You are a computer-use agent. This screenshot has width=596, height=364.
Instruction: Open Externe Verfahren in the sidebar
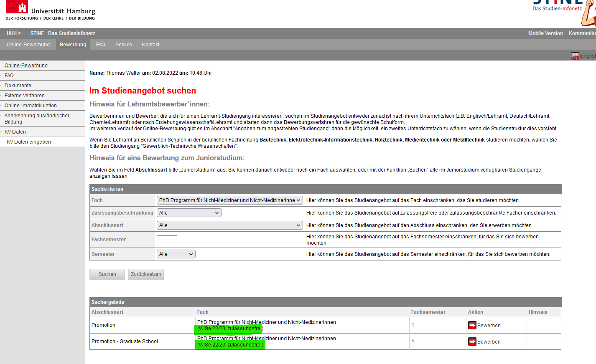25,96
